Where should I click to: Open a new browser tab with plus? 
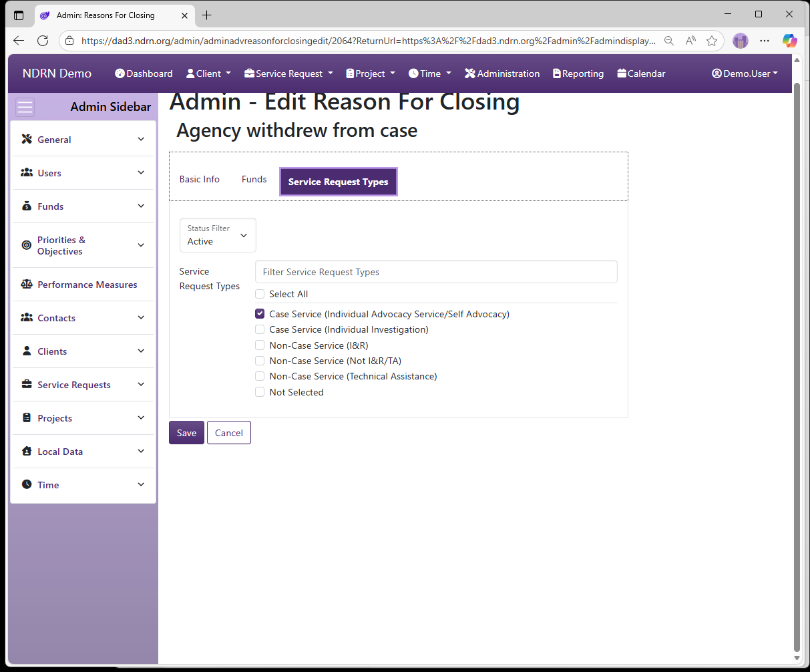[x=207, y=15]
